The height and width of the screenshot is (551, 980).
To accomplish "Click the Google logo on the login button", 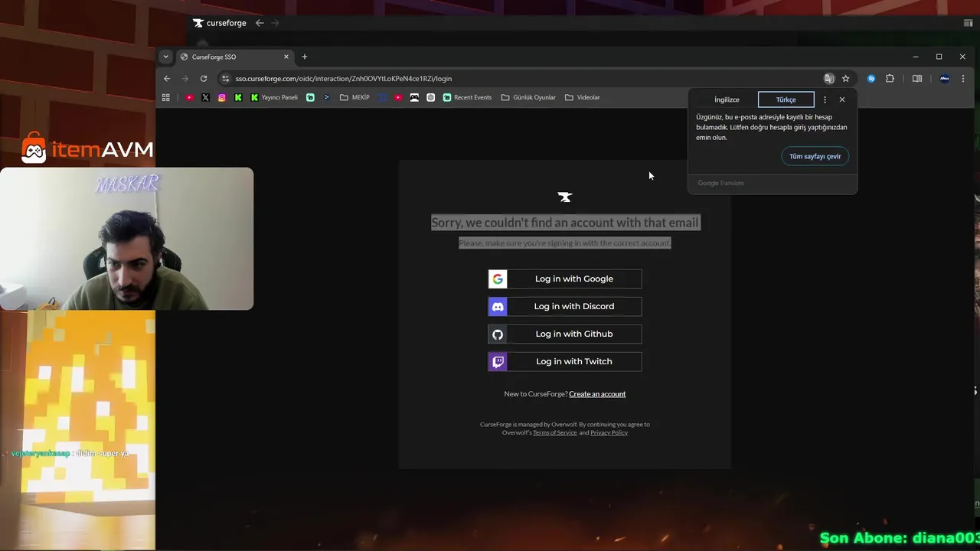I will 498,279.
